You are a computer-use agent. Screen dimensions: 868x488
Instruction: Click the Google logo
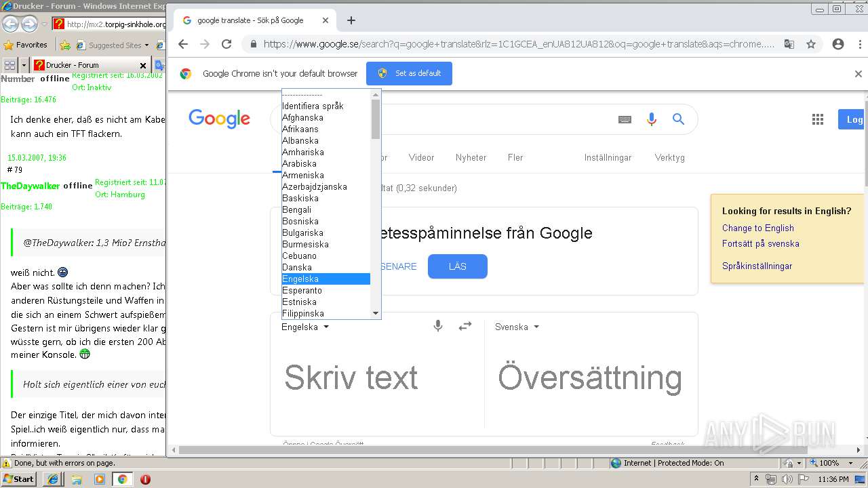pyautogui.click(x=219, y=119)
